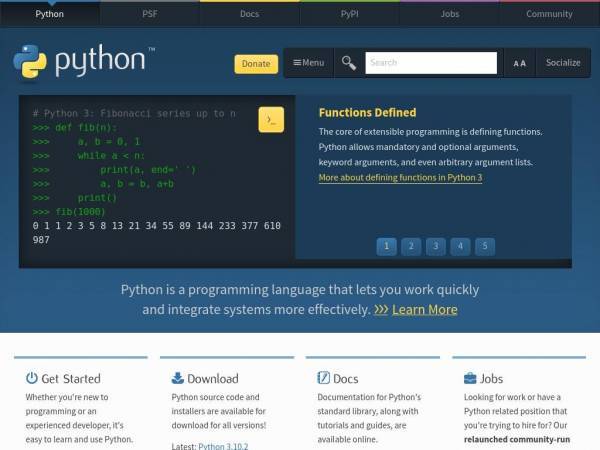Switch to the Python top tab

pyautogui.click(x=50, y=14)
